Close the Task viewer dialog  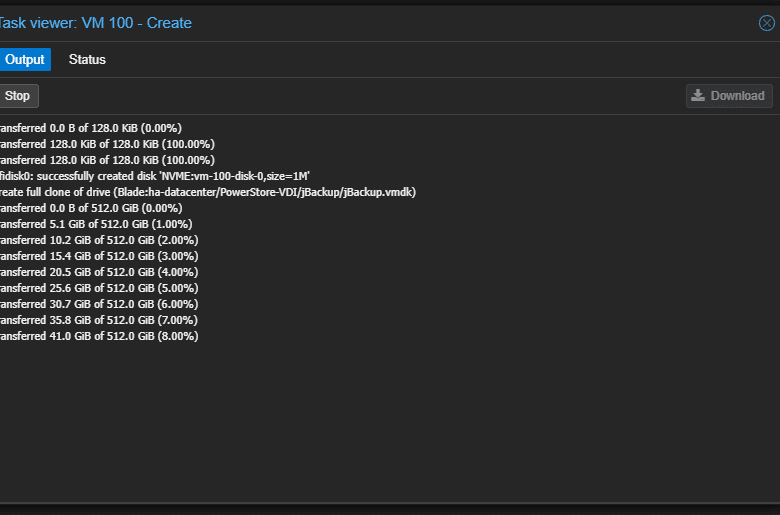pos(767,23)
